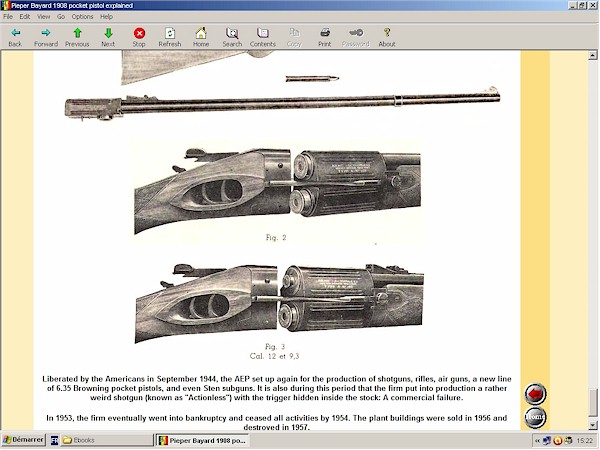The image size is (600, 450).
Task: Open the Options menu
Action: click(83, 16)
